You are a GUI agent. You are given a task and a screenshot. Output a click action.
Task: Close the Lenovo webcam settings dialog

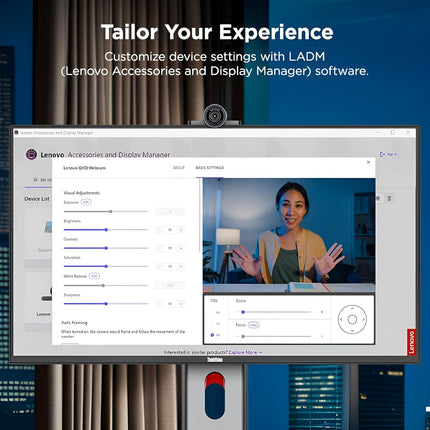point(368,162)
